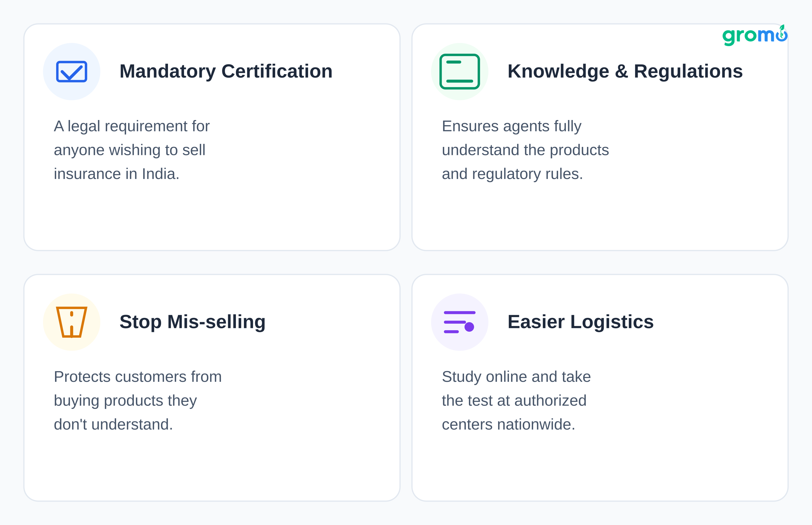Click the legal requirement description text
This screenshot has width=812, height=525.
(132, 150)
